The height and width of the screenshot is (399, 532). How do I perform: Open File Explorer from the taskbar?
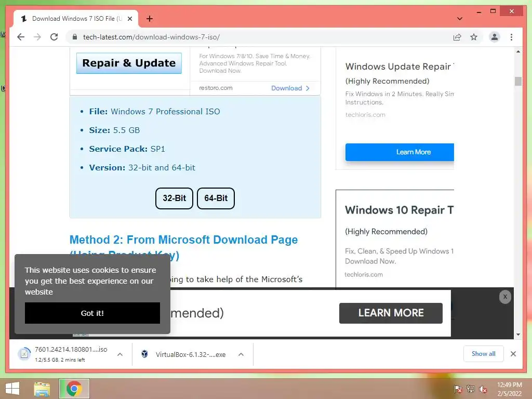[42, 389]
